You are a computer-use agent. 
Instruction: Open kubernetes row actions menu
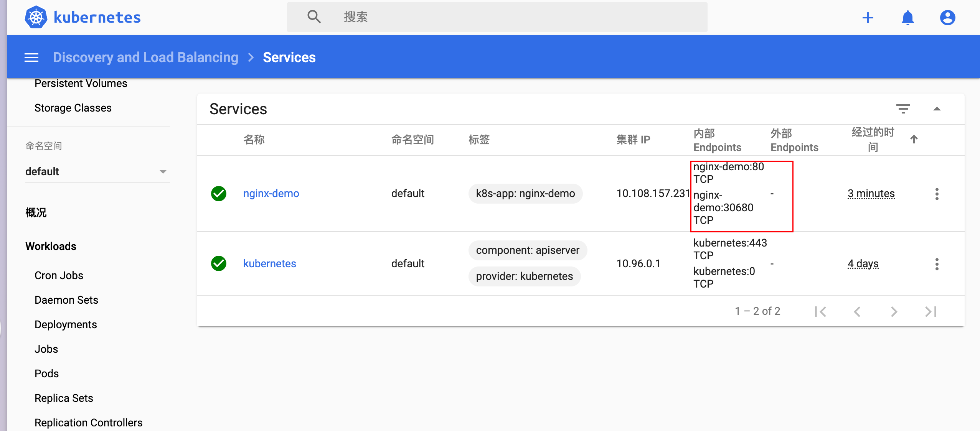[937, 264]
